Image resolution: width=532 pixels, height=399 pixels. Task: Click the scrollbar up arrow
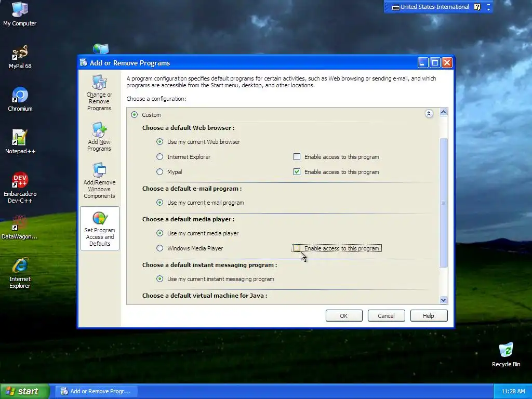coord(443,112)
